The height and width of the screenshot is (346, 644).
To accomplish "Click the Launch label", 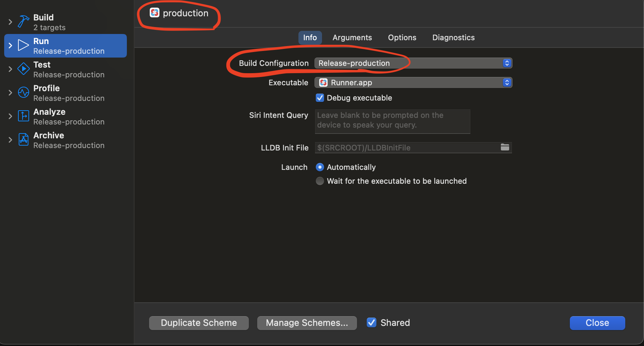I will [x=294, y=167].
